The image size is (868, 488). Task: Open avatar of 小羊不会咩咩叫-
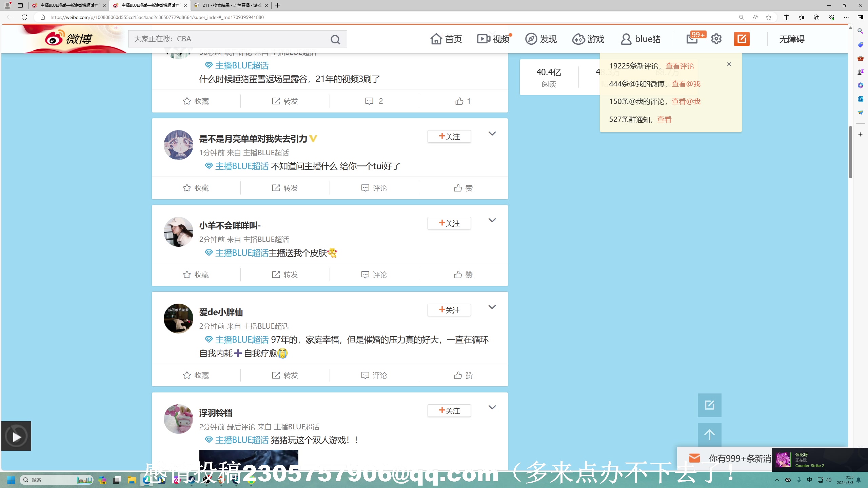point(178,232)
